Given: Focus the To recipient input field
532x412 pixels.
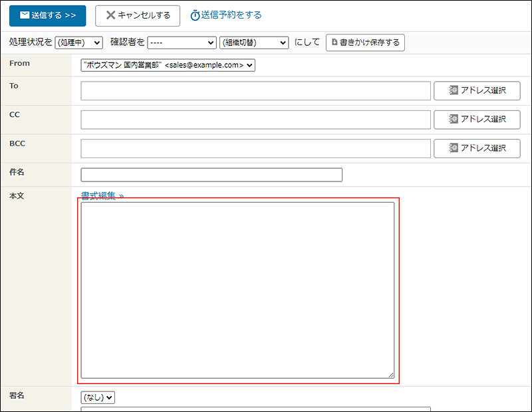Looking at the screenshot, I should (x=255, y=91).
